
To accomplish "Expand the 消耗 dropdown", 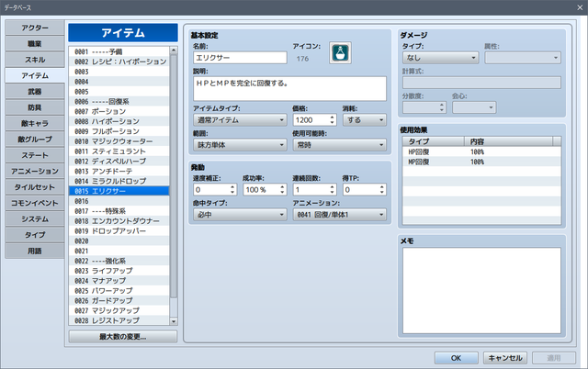I will point(364,120).
